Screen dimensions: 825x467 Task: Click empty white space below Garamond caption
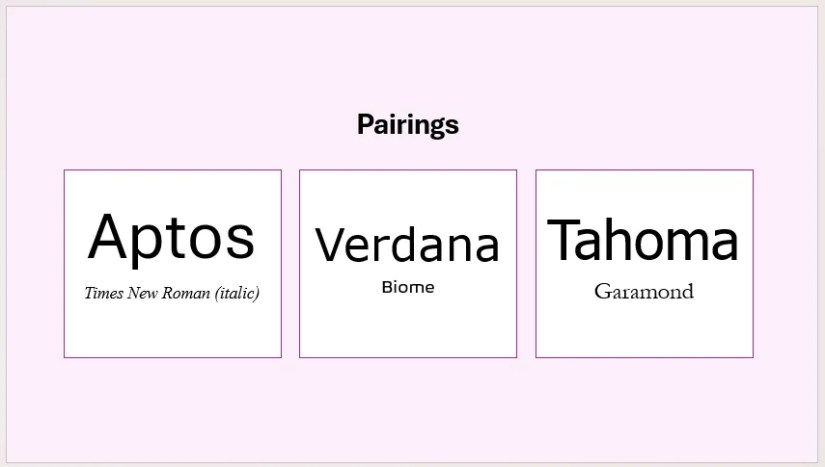point(643,330)
